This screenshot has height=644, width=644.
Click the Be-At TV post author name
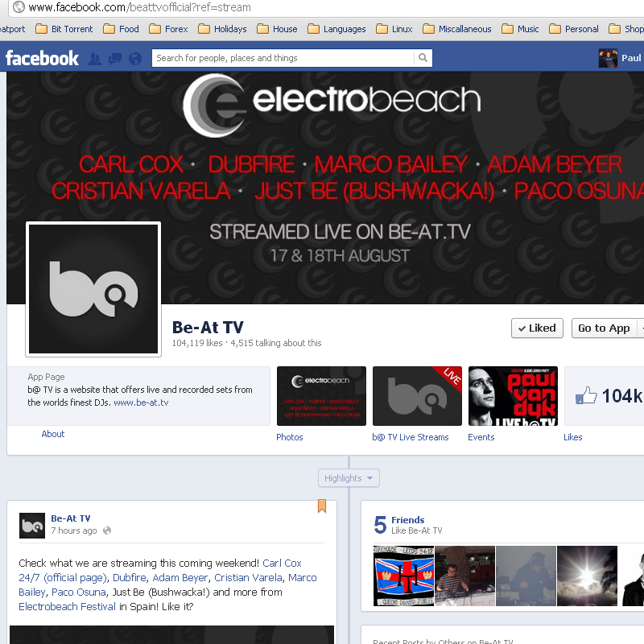click(x=71, y=518)
